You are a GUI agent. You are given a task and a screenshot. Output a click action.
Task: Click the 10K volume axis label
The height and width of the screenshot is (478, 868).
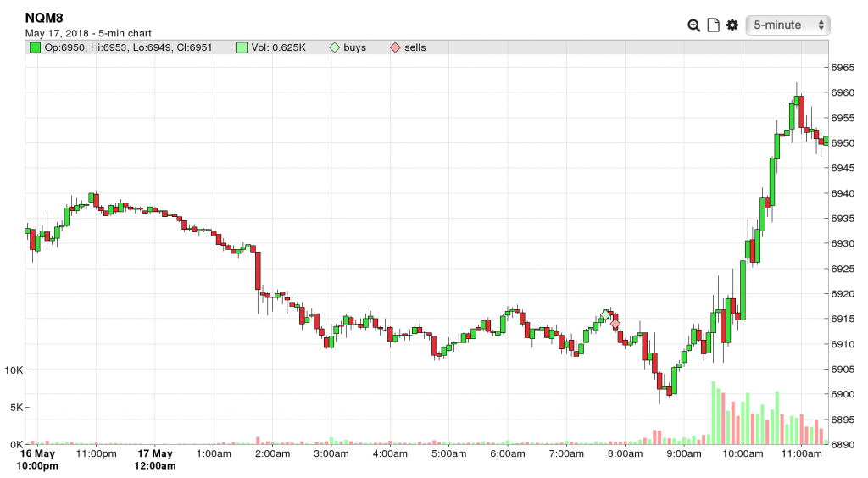(14, 370)
